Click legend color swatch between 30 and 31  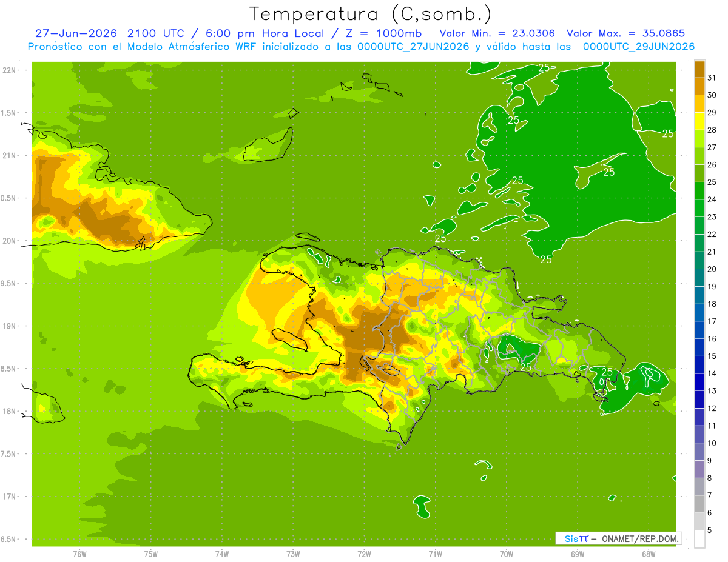(699, 86)
